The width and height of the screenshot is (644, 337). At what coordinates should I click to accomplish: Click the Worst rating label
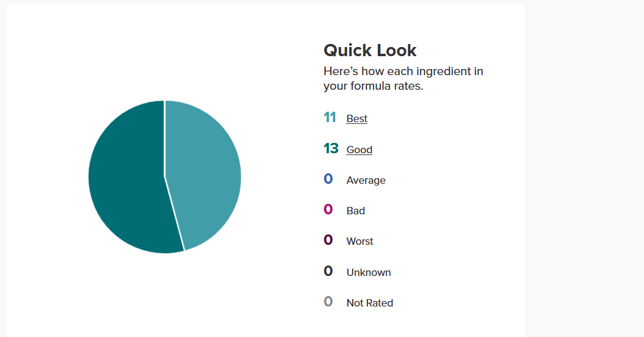click(360, 241)
